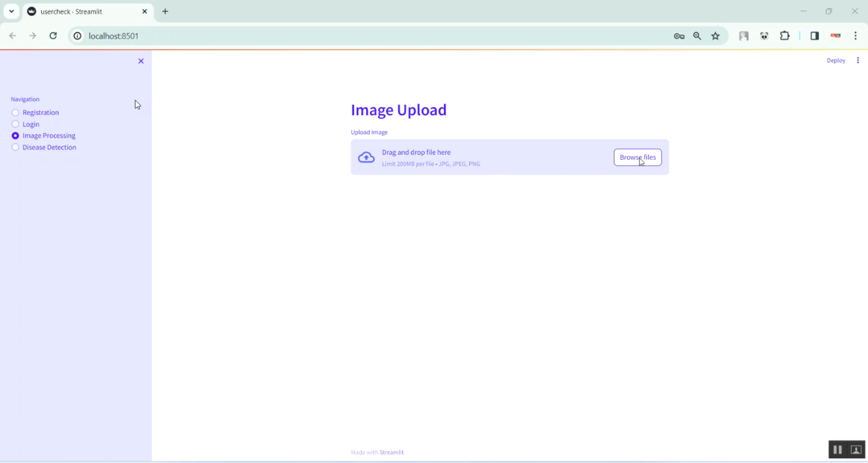Viewport: 868px width, 463px height.
Task: Click the red extension icon in toolbar
Action: (836, 36)
